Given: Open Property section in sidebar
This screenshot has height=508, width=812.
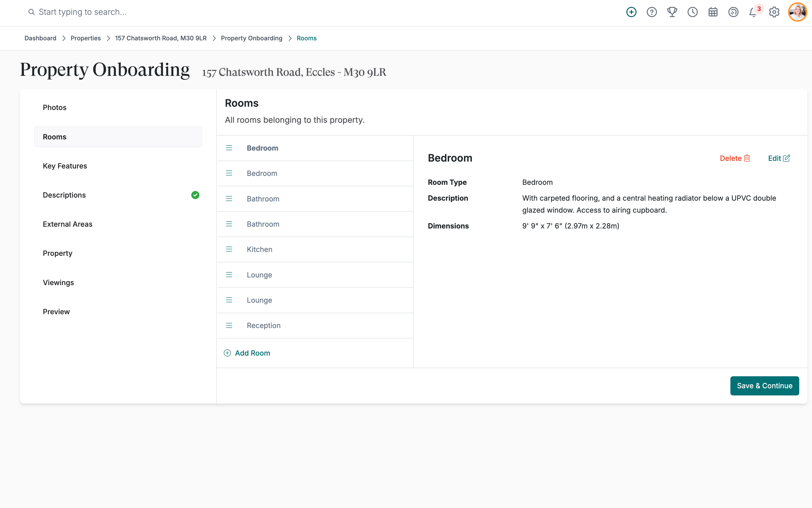Looking at the screenshot, I should (x=118, y=253).
